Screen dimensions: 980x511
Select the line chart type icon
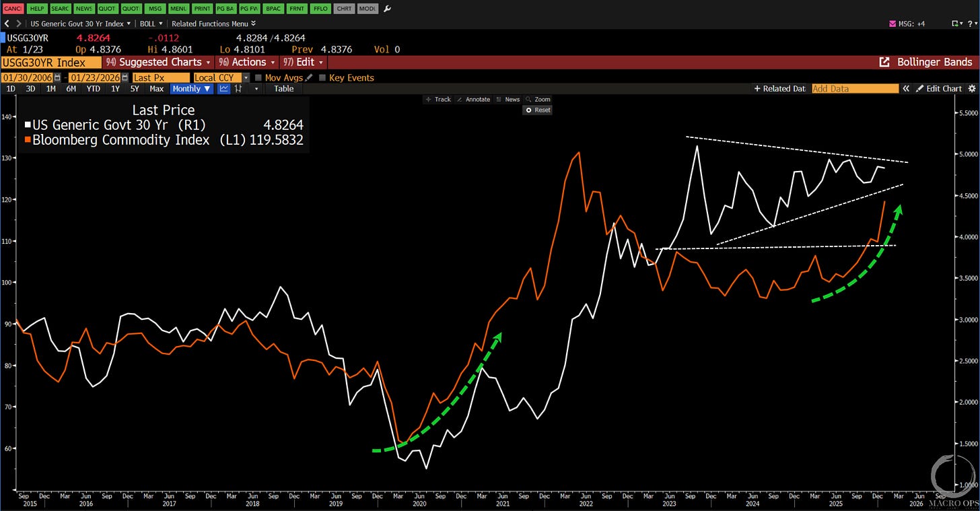[224, 88]
